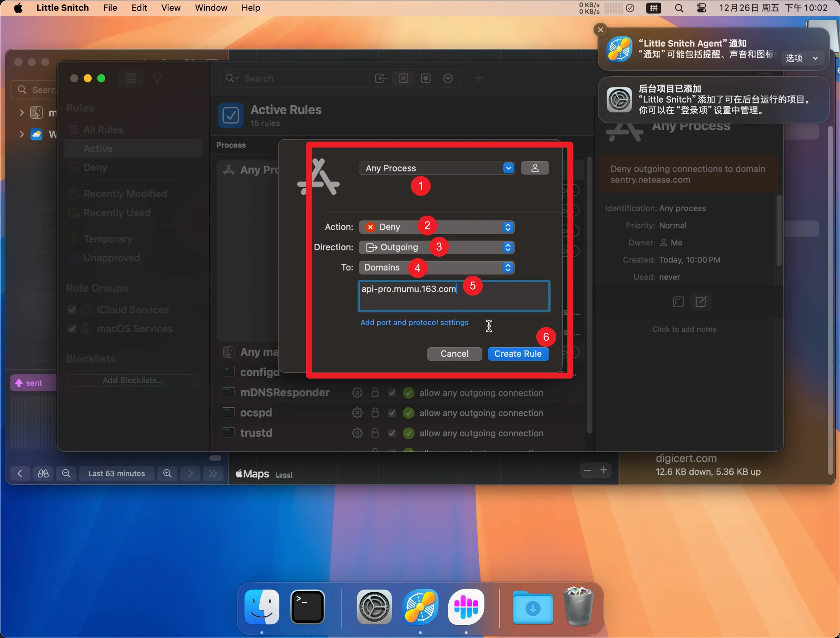This screenshot has width=840, height=638.
Task: Open the Help menu
Action: click(251, 8)
